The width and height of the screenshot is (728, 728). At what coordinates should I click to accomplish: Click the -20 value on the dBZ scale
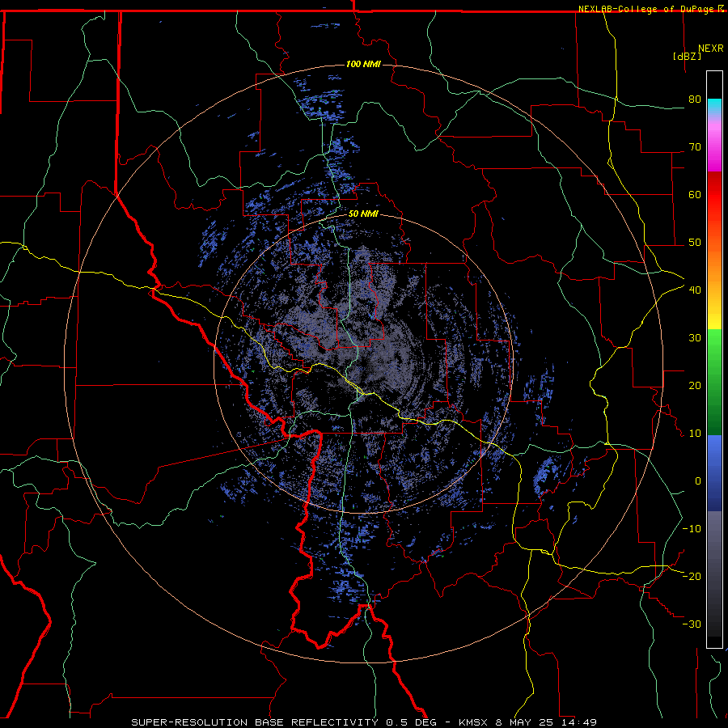click(692, 576)
